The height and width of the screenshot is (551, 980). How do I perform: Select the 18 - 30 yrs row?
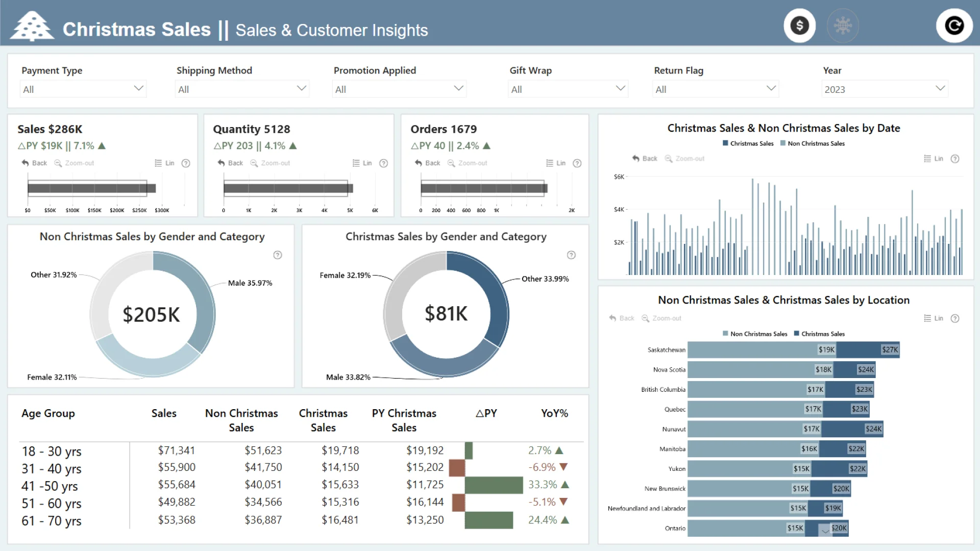301,451
